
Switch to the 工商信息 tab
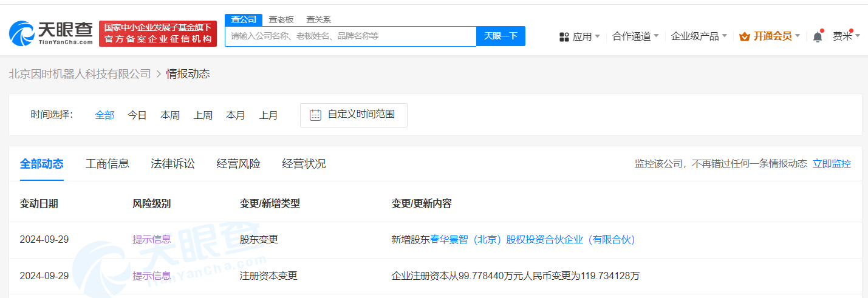pos(108,163)
